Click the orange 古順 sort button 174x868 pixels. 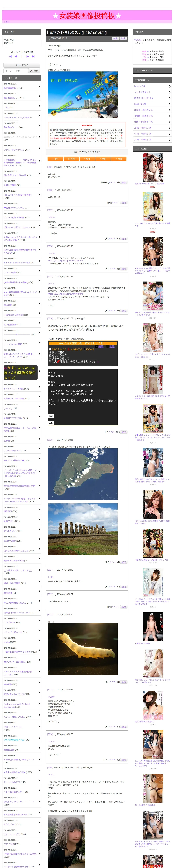(119, 159)
